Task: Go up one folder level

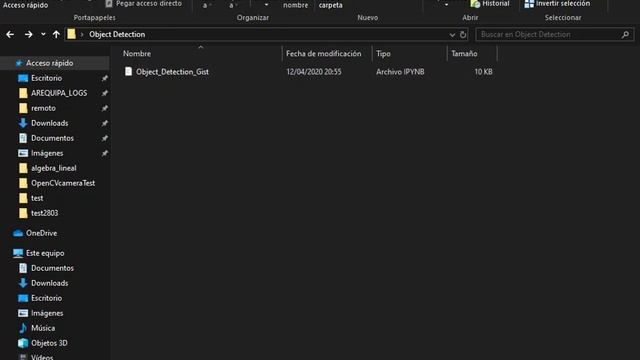Action: pos(56,35)
